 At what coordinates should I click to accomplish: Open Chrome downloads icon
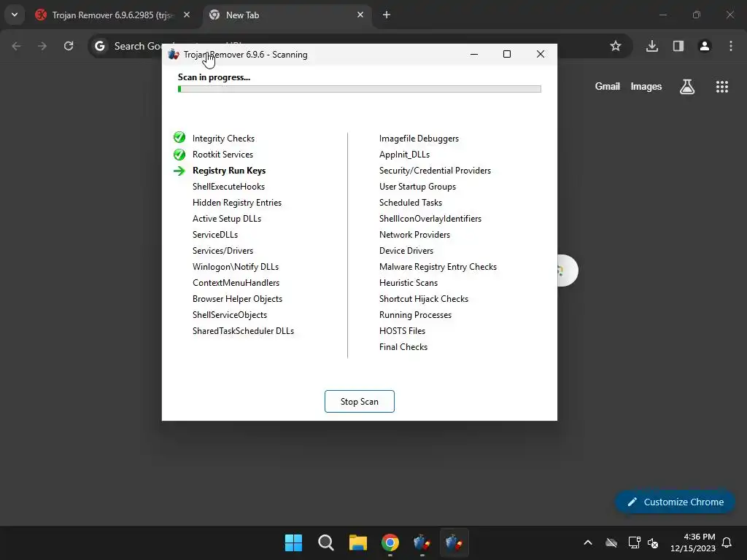tap(652, 46)
